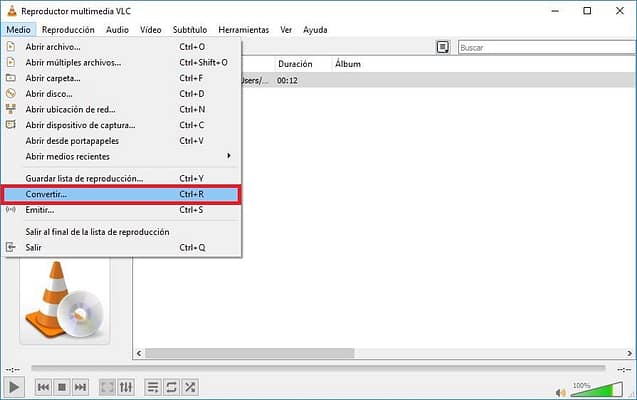Select Abrir carpeta... menu entry
The width and height of the screenshot is (637, 400).
(x=121, y=78)
